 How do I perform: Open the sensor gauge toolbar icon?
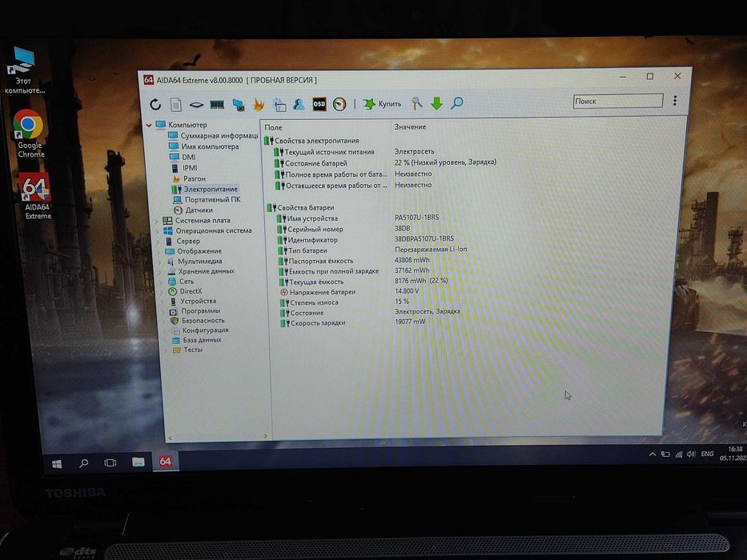pos(339,104)
